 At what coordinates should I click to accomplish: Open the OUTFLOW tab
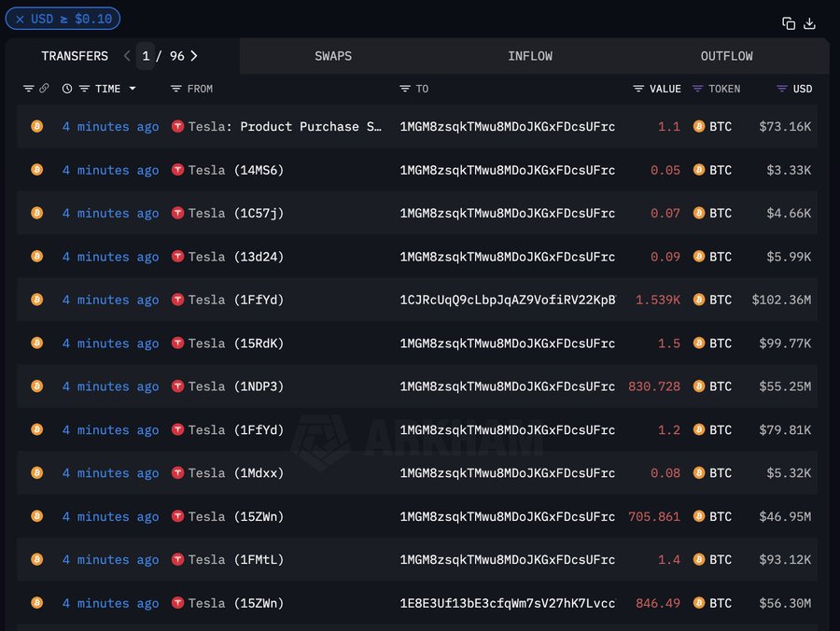pos(726,55)
